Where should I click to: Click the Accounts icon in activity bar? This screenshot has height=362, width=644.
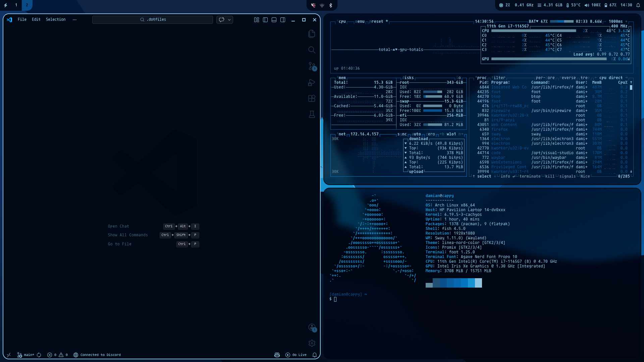[x=312, y=327]
